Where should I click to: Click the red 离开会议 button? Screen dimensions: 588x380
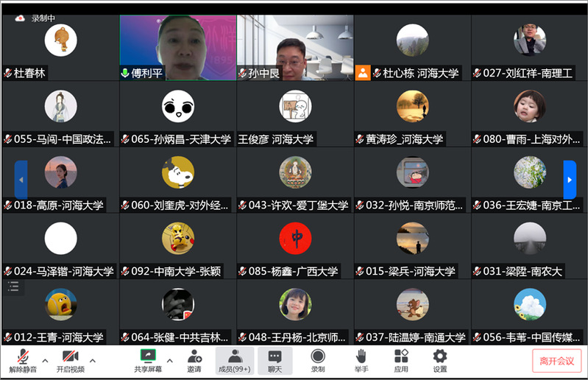556,361
